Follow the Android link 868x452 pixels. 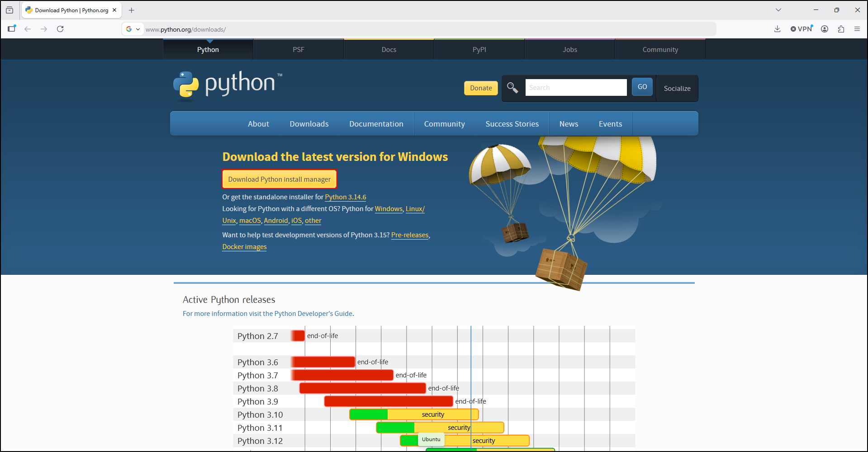[276, 221]
